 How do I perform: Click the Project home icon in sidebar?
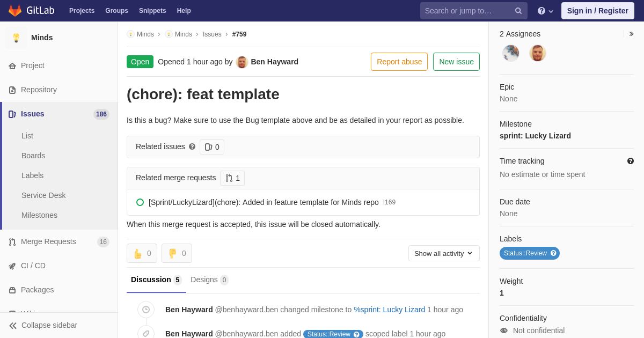tap(12, 66)
